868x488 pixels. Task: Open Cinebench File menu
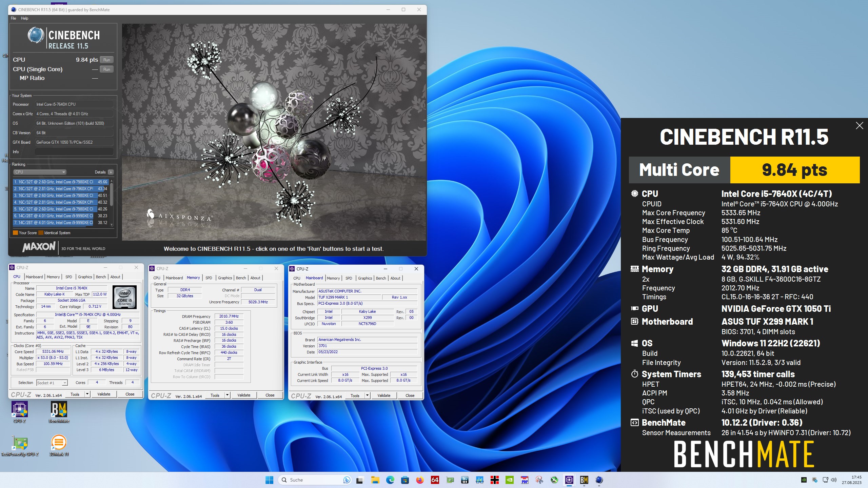[14, 18]
